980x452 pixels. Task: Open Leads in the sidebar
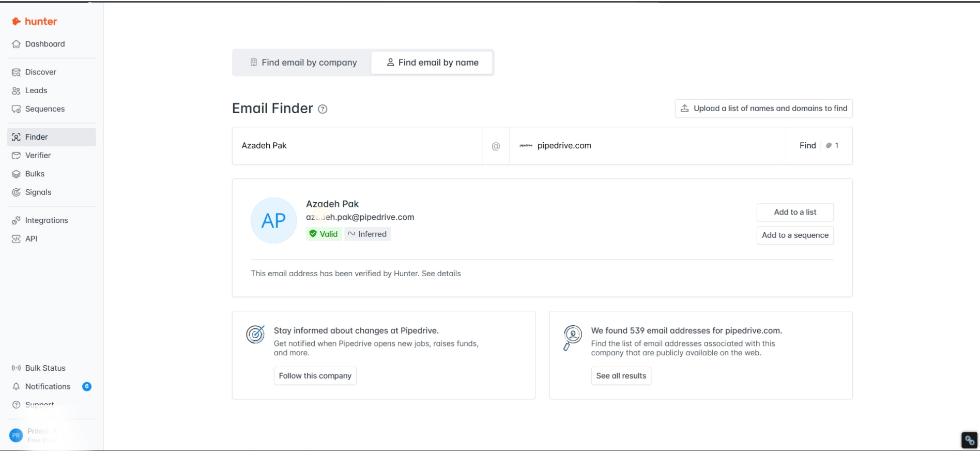click(x=51, y=91)
